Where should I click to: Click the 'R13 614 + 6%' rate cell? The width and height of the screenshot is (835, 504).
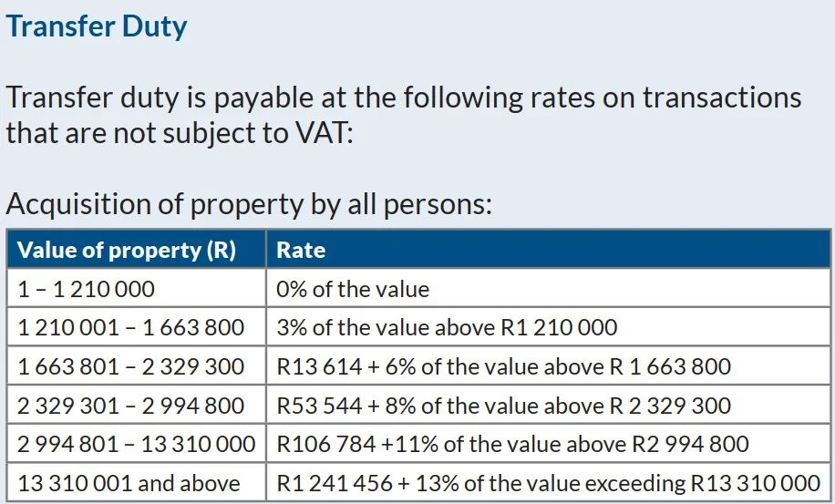503,366
